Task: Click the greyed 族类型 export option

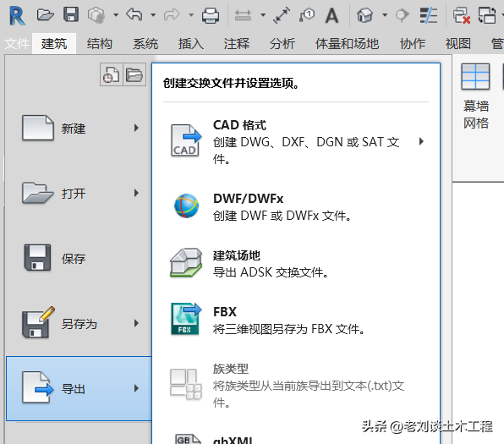Action: (296, 385)
